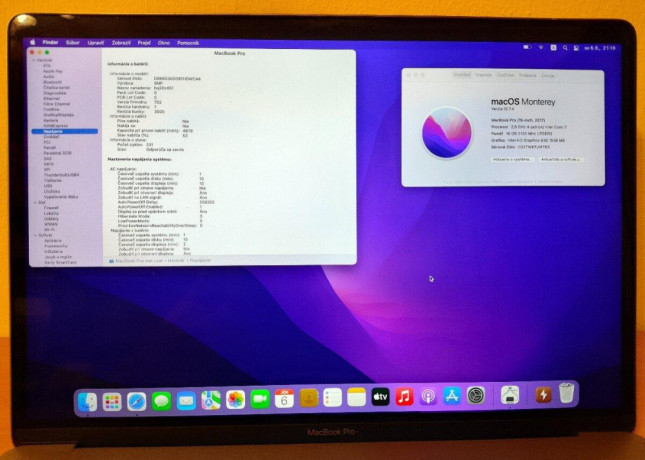Open the Pomocník menu
Screen dimensions: 645x460
[188, 43]
